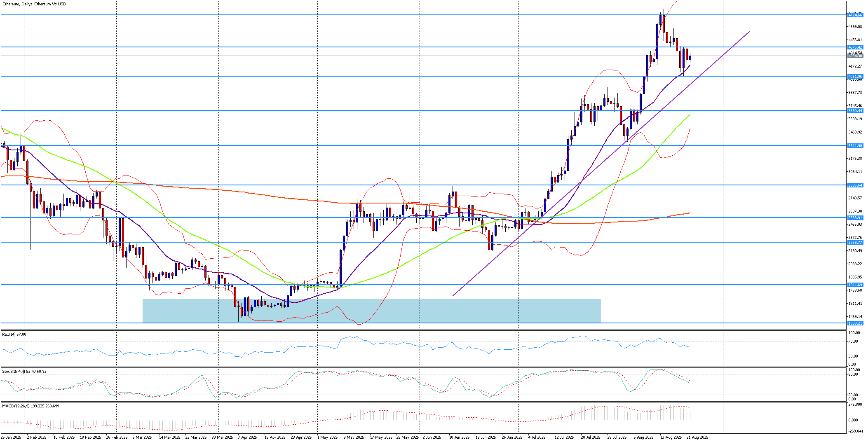Click the 3460.92 price axis value
This screenshot has width=868, height=442.
pyautogui.click(x=855, y=132)
